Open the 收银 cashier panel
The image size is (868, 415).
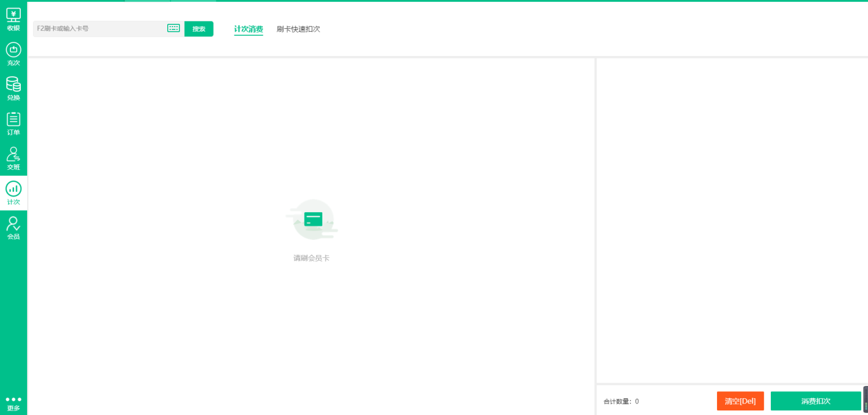(13, 19)
